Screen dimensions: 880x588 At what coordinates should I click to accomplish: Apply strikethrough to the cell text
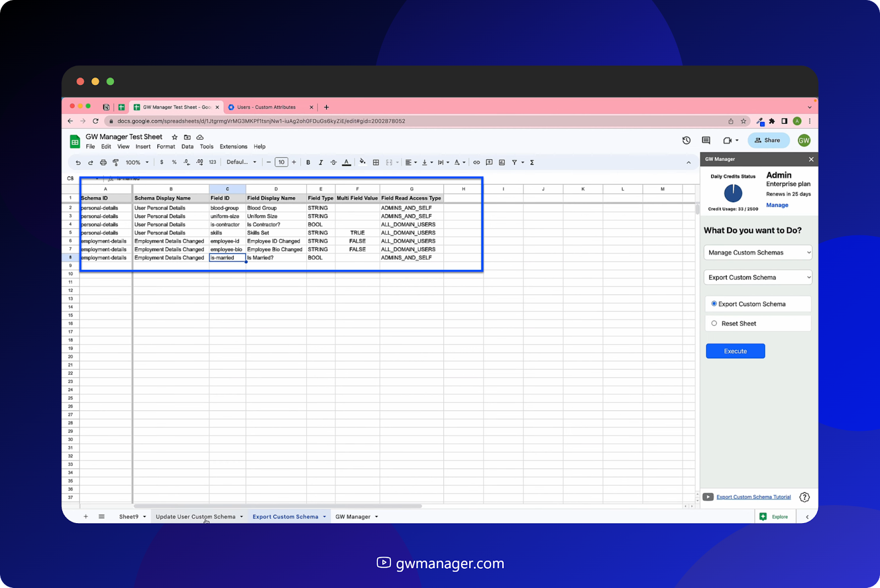pos(333,163)
